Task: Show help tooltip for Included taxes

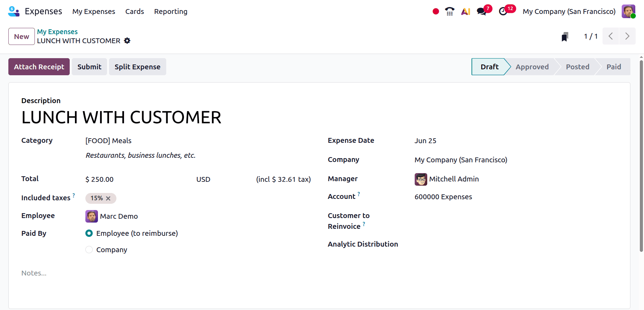Action: point(74,195)
